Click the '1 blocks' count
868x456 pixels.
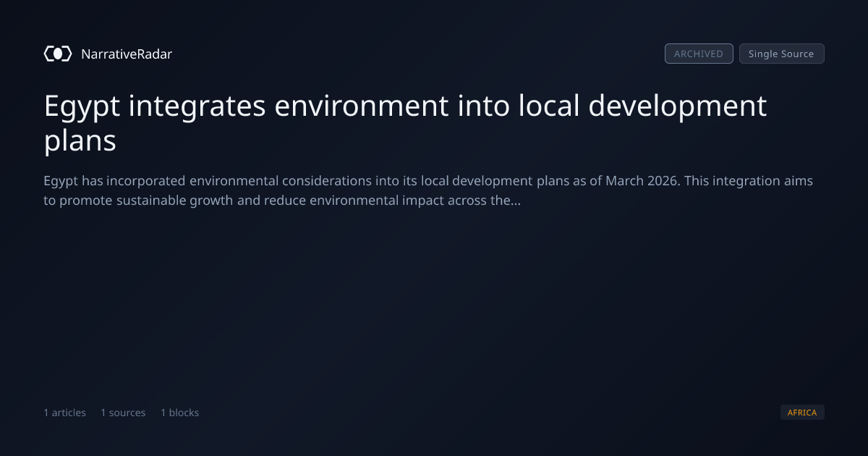(179, 413)
